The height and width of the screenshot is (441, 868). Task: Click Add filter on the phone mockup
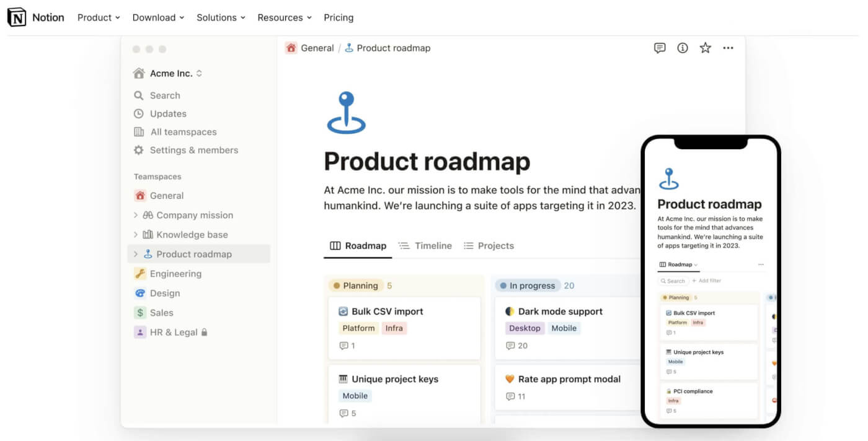coord(707,280)
